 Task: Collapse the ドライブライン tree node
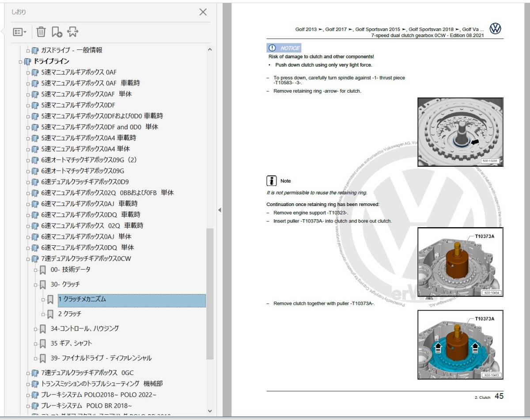pos(20,62)
